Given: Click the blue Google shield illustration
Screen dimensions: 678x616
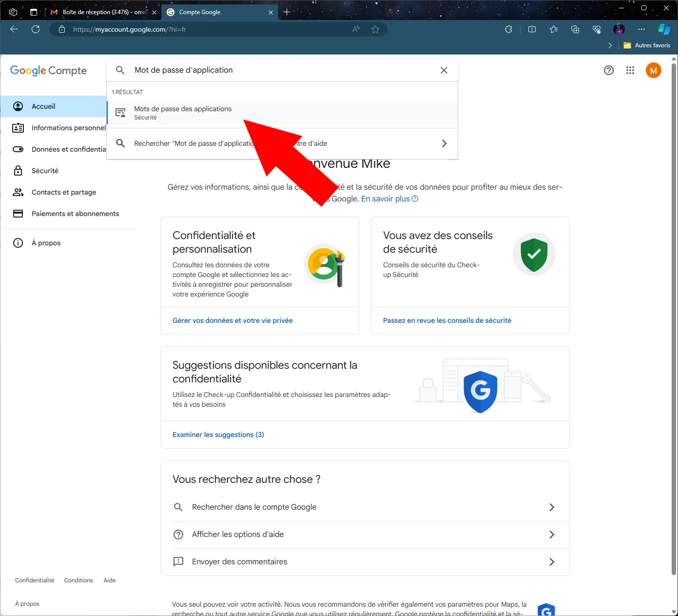Looking at the screenshot, I should (481, 391).
